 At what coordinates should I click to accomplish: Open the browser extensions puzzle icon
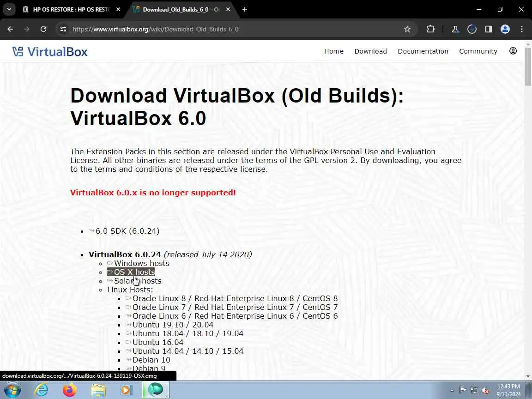[430, 29]
